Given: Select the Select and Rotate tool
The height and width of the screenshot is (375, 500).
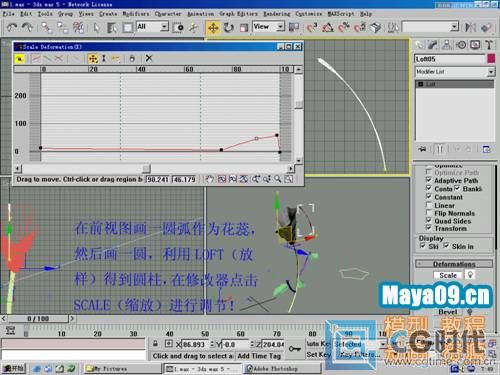Looking at the screenshot, I should click(229, 27).
